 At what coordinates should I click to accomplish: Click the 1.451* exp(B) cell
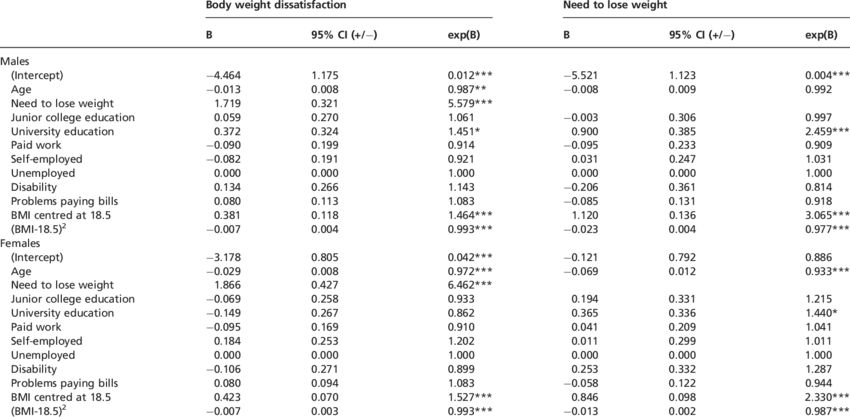464,131
